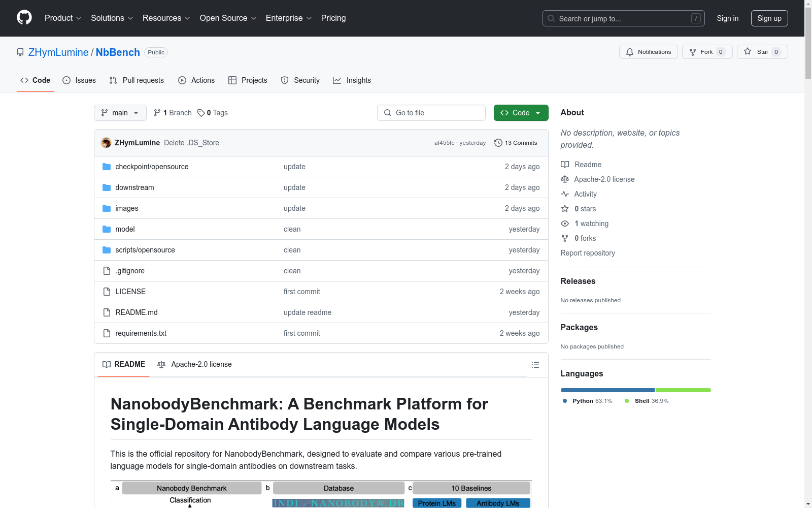
Task: Open the Pull requests tab
Action: pos(137,80)
